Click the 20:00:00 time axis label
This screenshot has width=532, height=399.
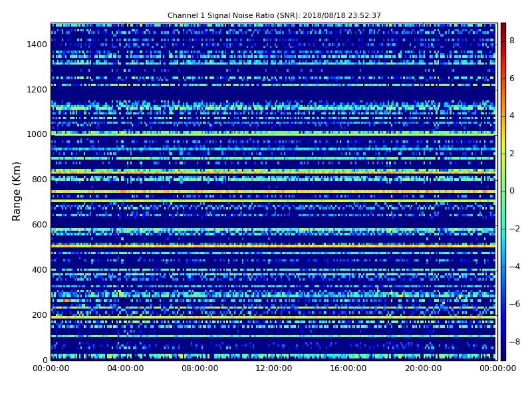point(423,368)
